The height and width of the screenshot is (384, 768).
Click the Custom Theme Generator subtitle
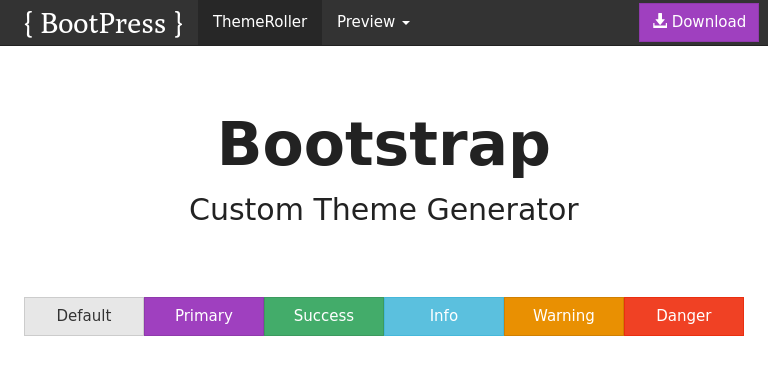[384, 210]
